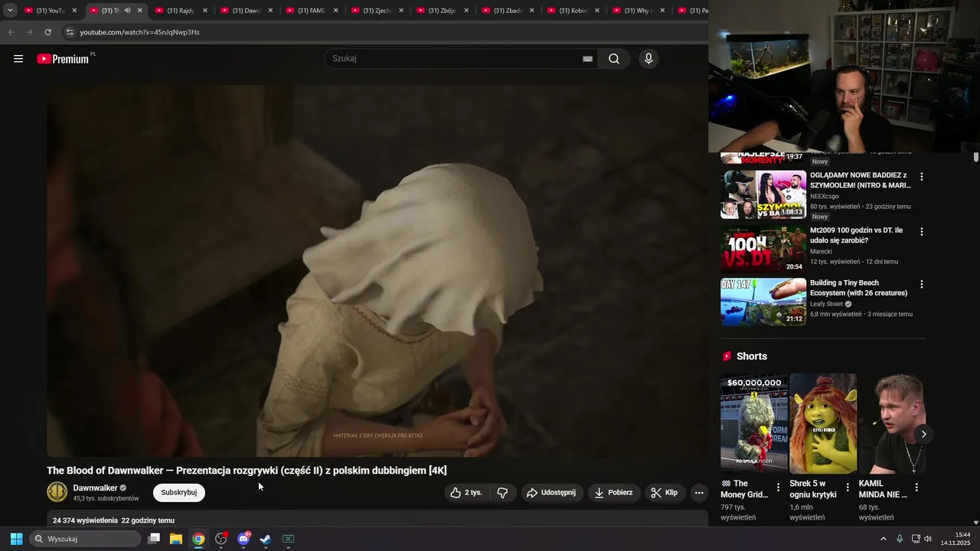
Task: Subscribe via the Subskrybuj button
Action: (179, 493)
